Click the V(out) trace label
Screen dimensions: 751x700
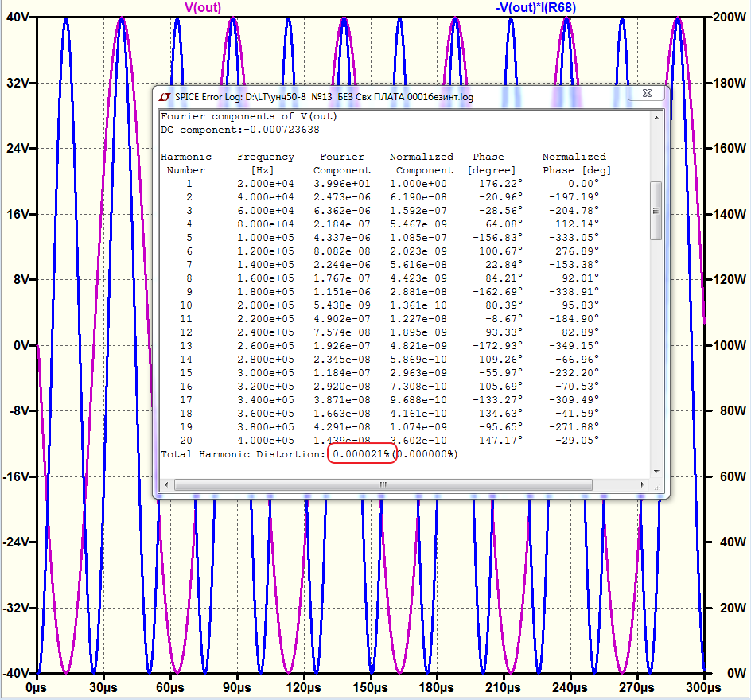pyautogui.click(x=203, y=8)
